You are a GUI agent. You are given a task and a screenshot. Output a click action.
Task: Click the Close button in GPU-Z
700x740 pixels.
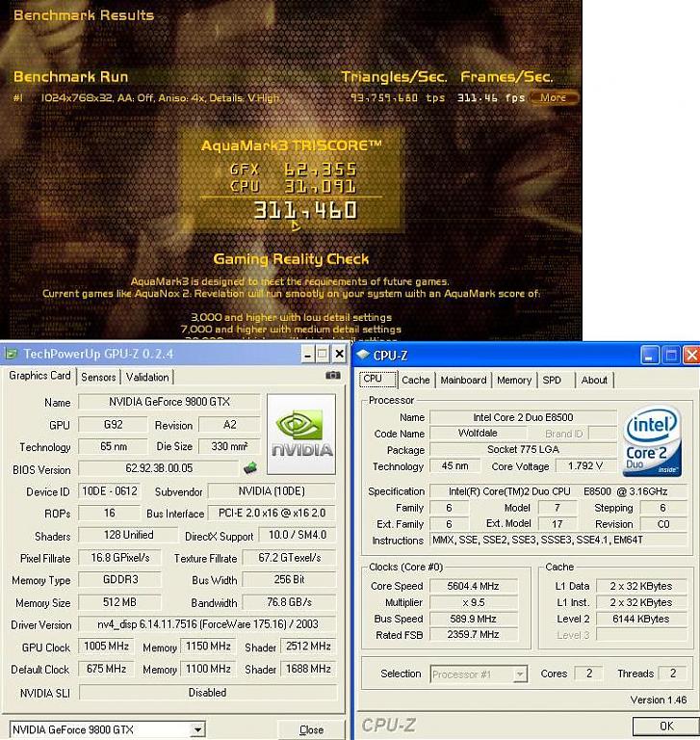point(311,730)
